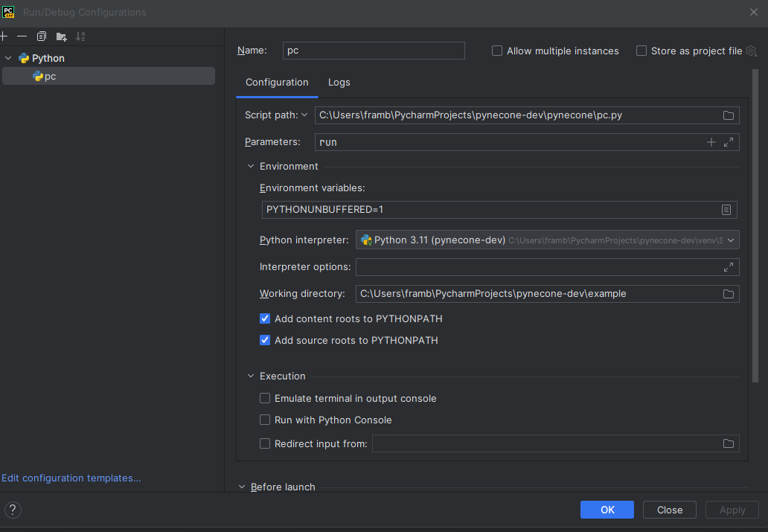The image size is (768, 532).
Task: Expand the Parameters field editor
Action: [x=728, y=141]
